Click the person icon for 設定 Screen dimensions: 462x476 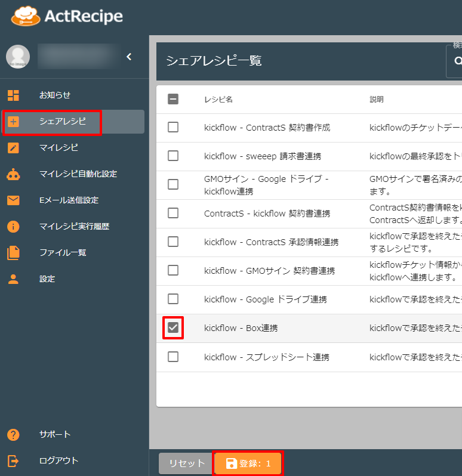pos(13,279)
